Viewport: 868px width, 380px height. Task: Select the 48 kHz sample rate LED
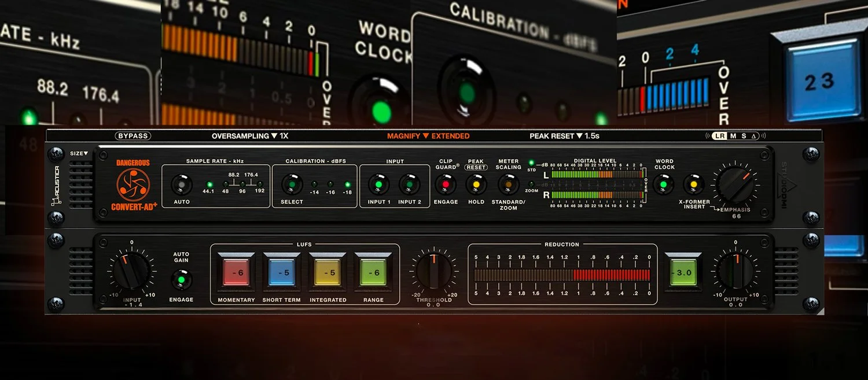(x=225, y=185)
